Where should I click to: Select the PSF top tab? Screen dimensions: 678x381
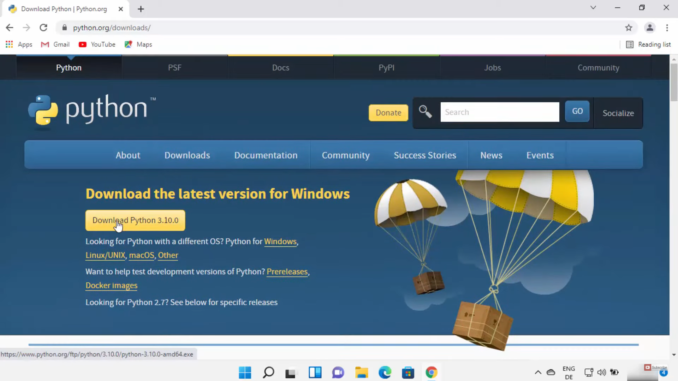point(175,67)
